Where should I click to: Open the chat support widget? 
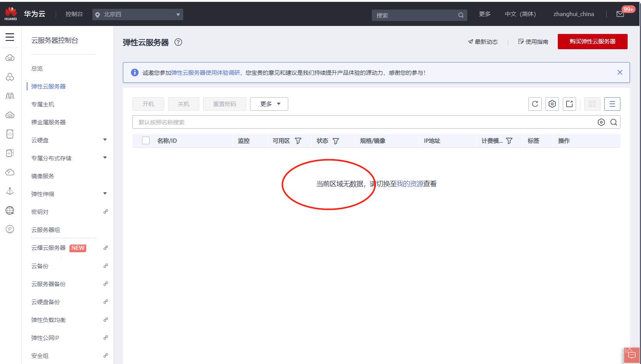click(632, 355)
